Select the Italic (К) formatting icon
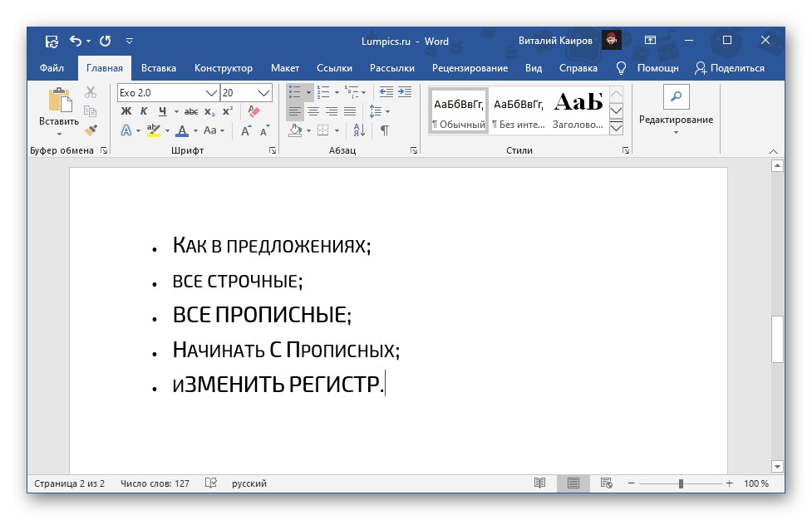Image resolution: width=812 pixels, height=520 pixels. point(145,110)
